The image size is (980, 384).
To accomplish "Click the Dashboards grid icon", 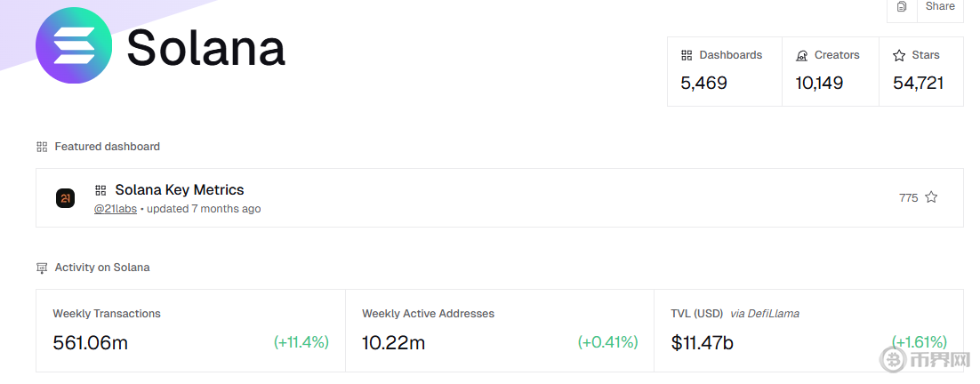I will (x=687, y=55).
